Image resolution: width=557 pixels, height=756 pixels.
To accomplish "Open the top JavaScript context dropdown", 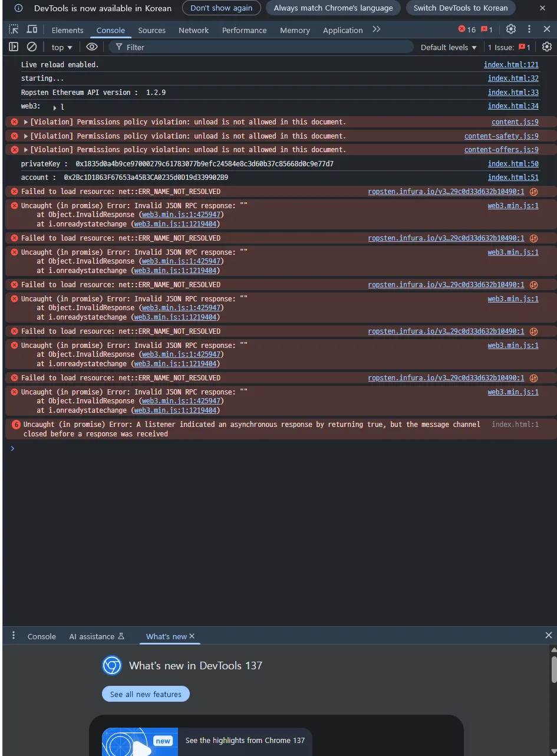I will (x=62, y=47).
